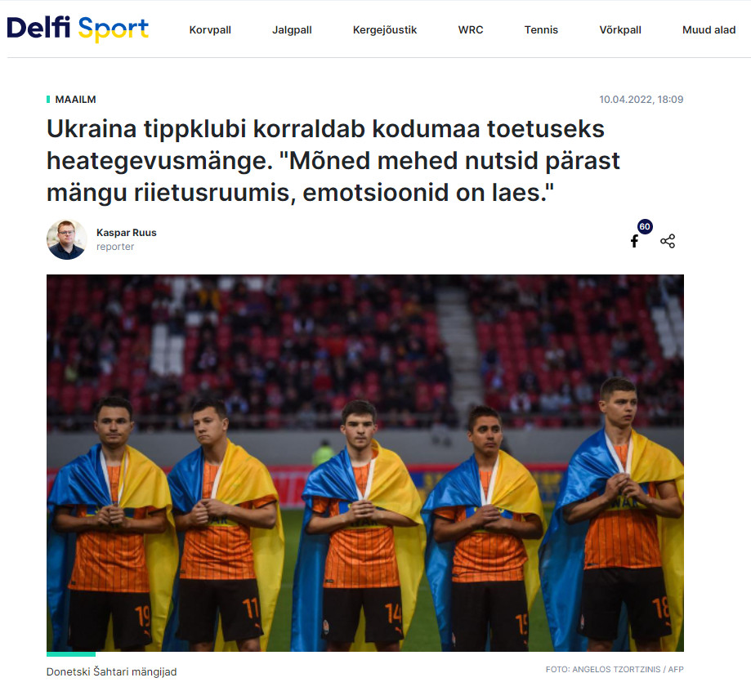Open the Korvpall section
This screenshot has width=751, height=700.
pos(210,29)
